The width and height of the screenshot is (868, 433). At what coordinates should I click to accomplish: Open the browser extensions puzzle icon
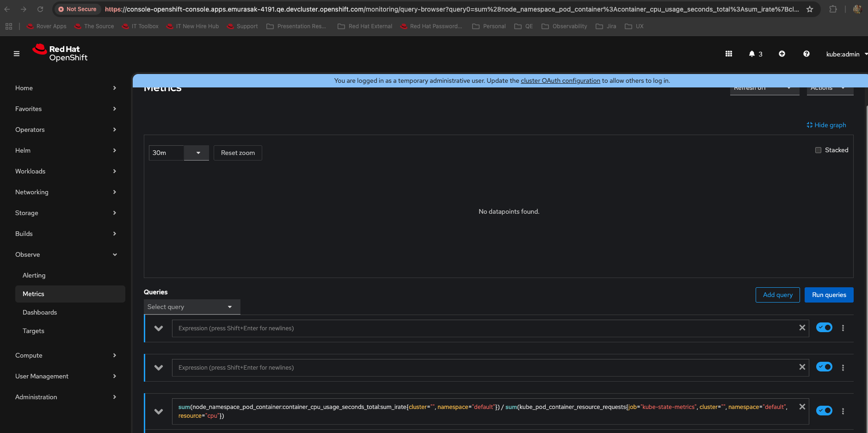point(833,9)
